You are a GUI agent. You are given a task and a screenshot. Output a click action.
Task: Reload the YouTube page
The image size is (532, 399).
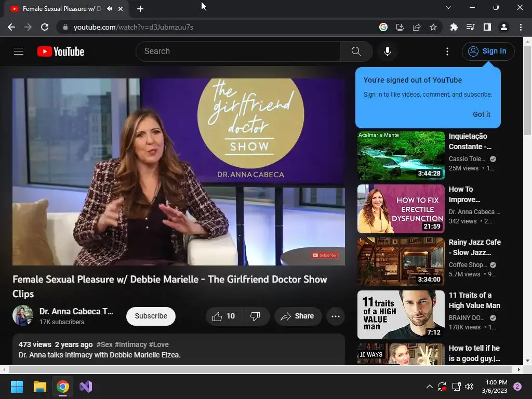[x=45, y=27]
